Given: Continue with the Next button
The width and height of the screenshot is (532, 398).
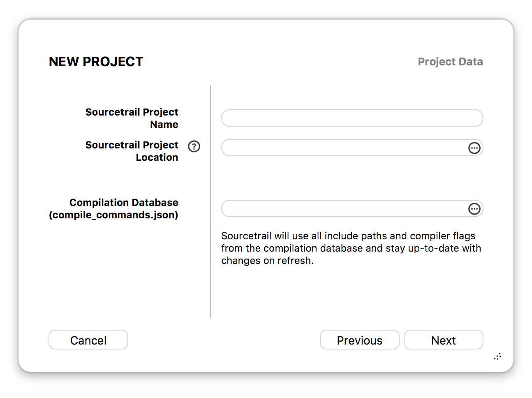Looking at the screenshot, I should 444,340.
